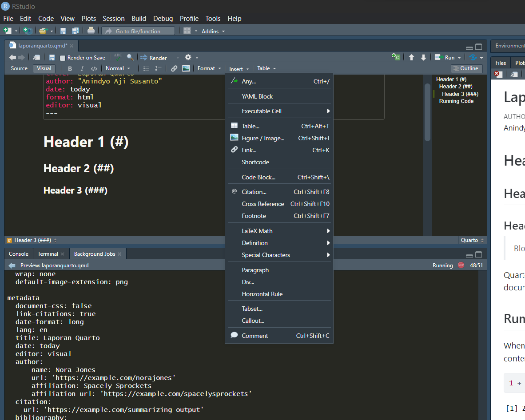Click the Open File folder icon
Viewport: 525px width, 420px height.
pos(43,31)
